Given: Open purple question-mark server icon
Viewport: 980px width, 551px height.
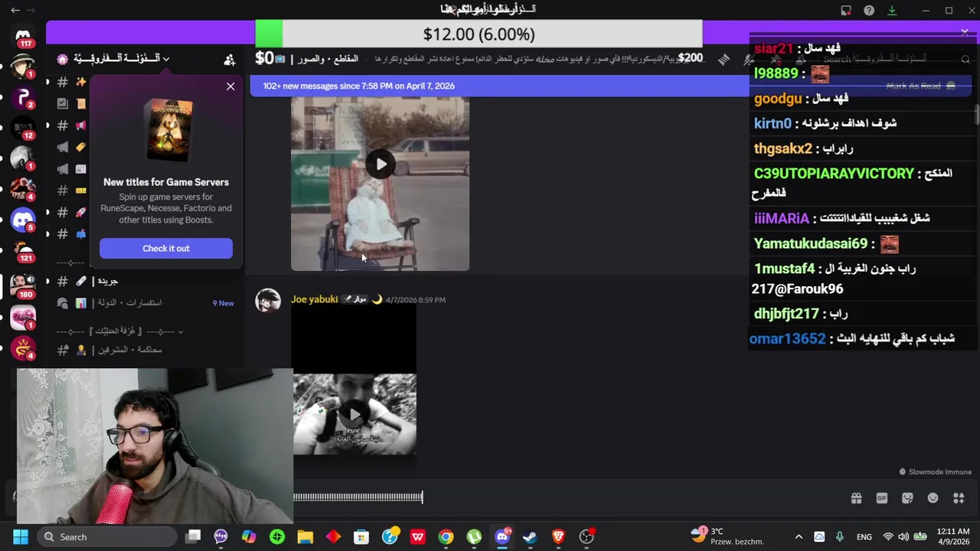Looking at the screenshot, I should point(23,97).
